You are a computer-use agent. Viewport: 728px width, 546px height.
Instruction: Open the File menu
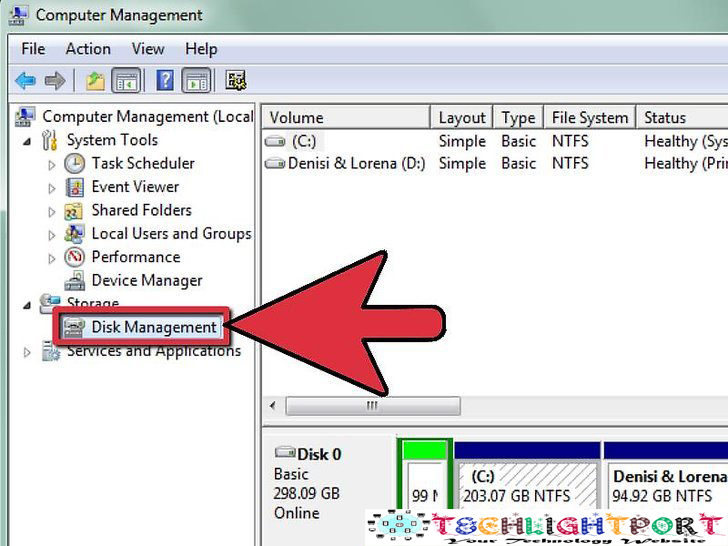click(33, 49)
